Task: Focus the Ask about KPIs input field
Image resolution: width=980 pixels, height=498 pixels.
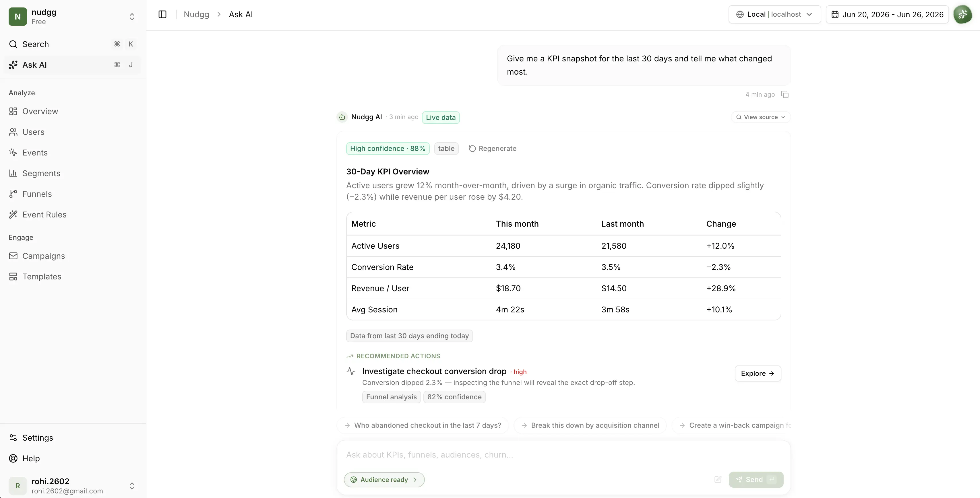Action: click(x=563, y=455)
